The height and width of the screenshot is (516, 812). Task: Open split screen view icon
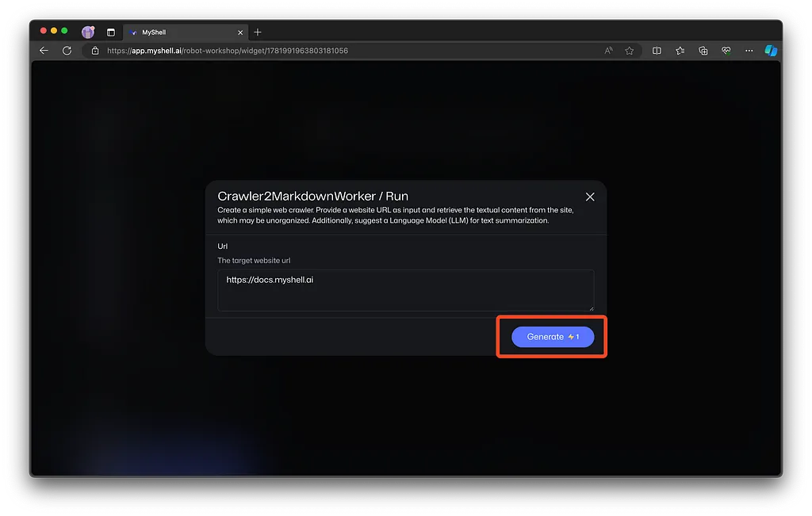click(657, 51)
